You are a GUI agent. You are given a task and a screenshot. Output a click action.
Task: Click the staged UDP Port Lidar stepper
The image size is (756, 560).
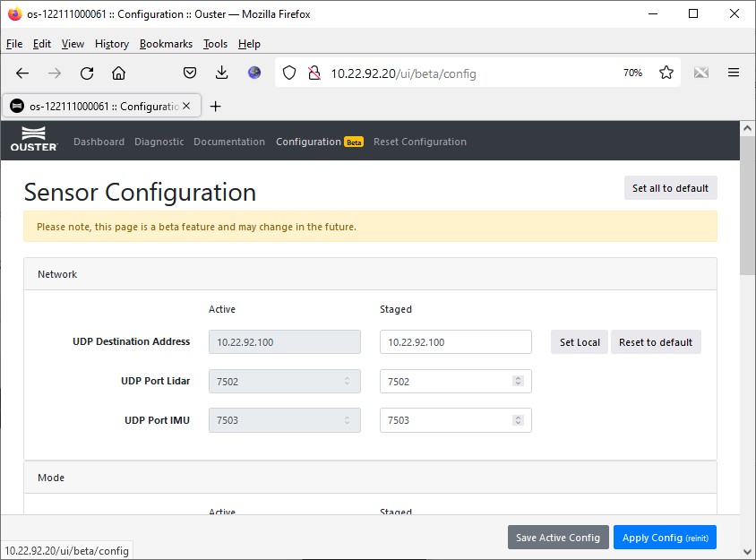tap(518, 382)
